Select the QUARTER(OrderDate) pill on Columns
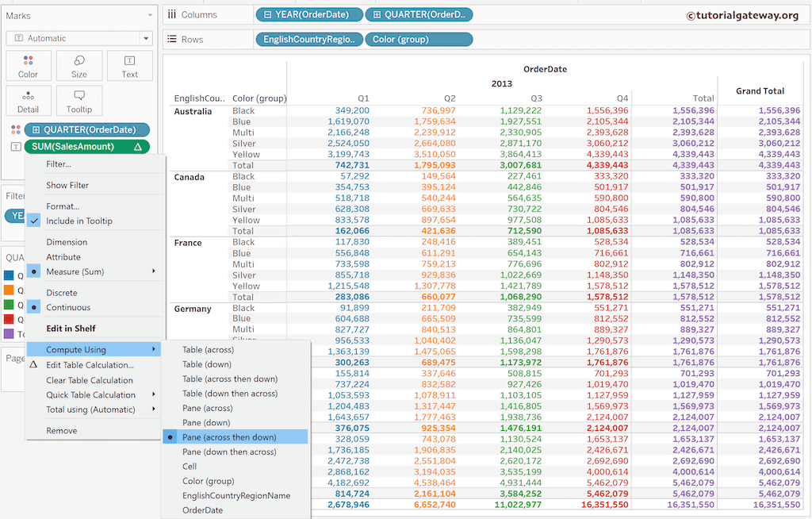The height and width of the screenshot is (519, 812). 426,13
